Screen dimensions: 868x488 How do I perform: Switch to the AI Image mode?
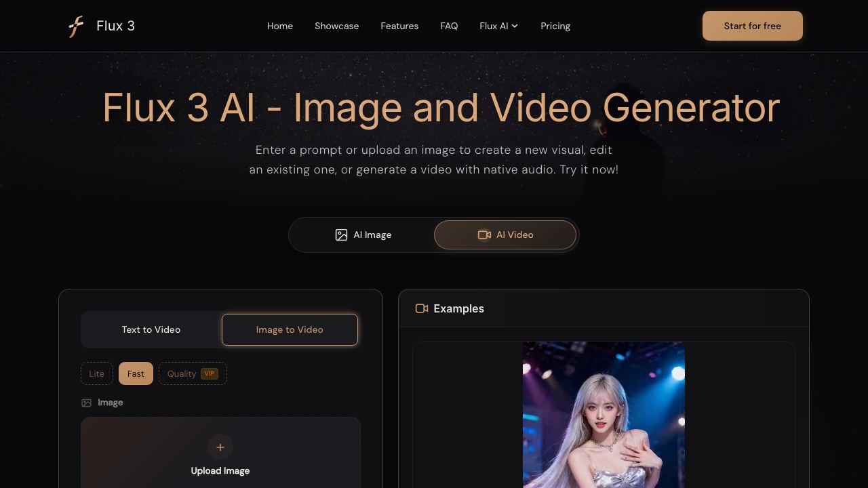click(x=363, y=235)
